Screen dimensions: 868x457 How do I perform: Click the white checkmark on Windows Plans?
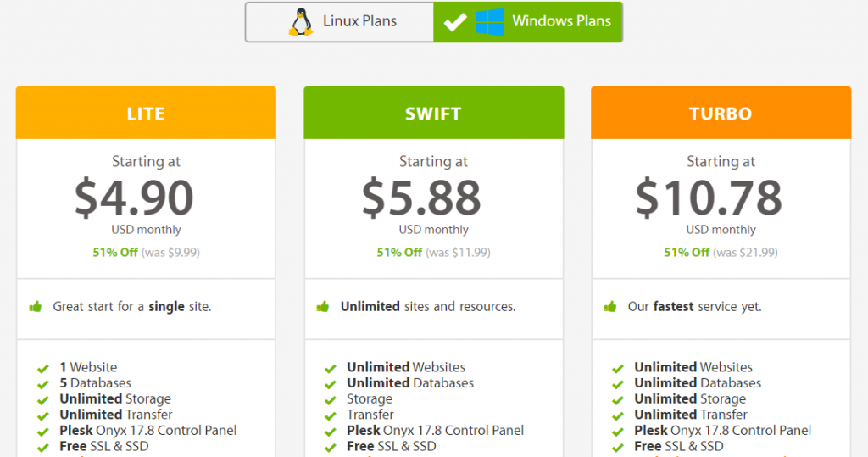pyautogui.click(x=455, y=22)
